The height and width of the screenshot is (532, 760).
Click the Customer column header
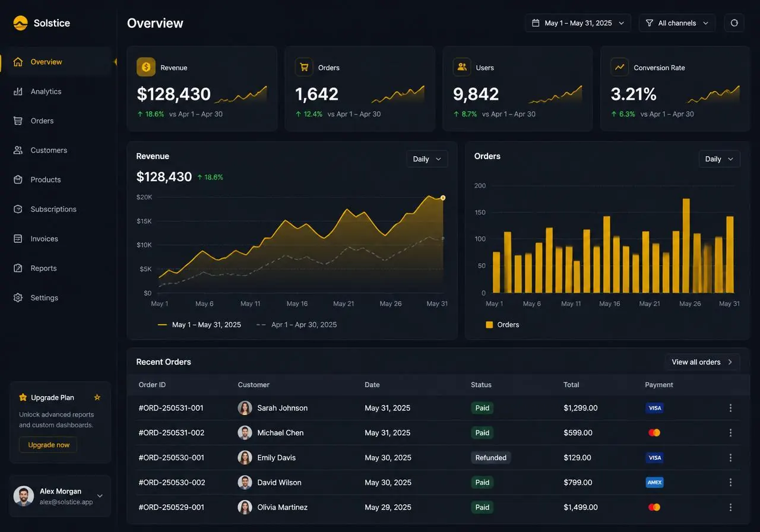254,385
